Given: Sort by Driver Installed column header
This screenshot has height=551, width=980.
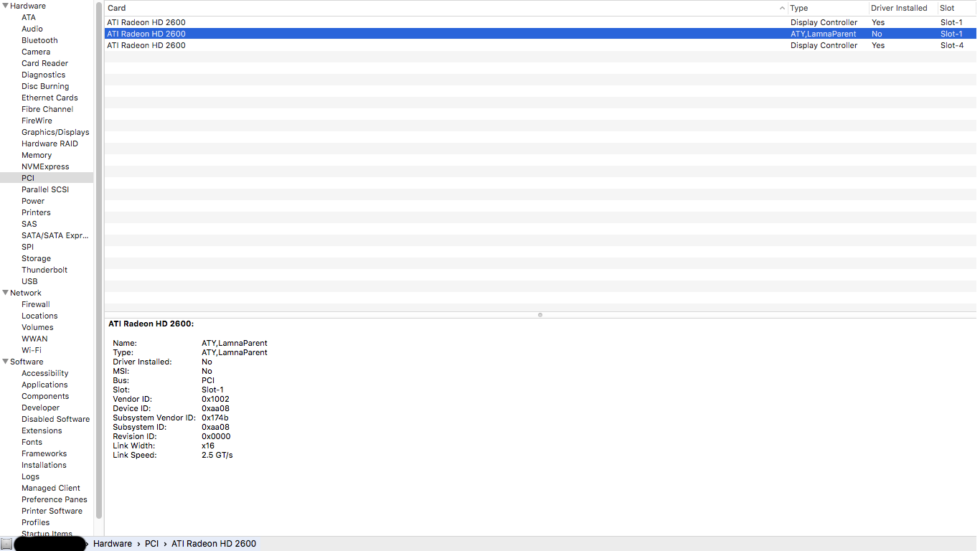Looking at the screenshot, I should point(903,8).
